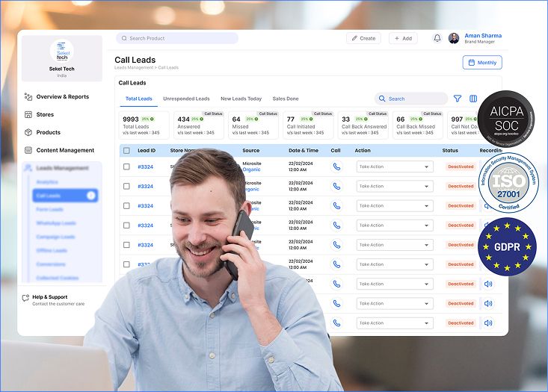Click the magnifier icon in Search Product bar

(124, 38)
